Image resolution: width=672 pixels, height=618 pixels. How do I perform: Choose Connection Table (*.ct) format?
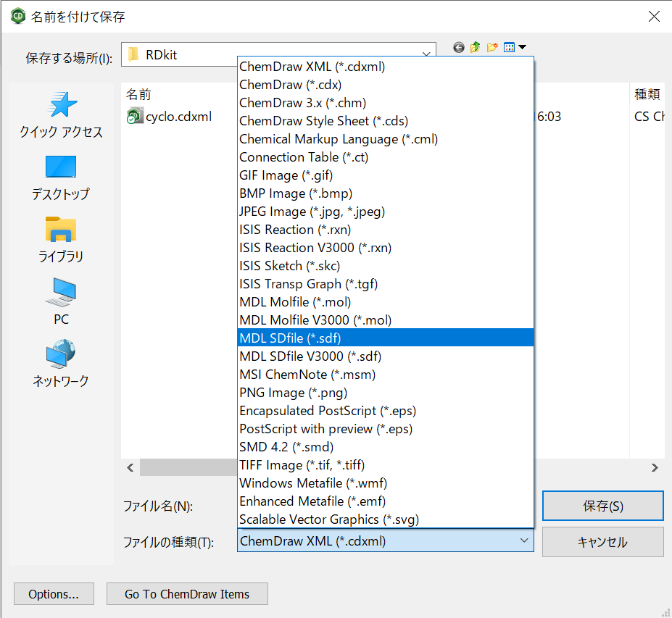coord(385,157)
